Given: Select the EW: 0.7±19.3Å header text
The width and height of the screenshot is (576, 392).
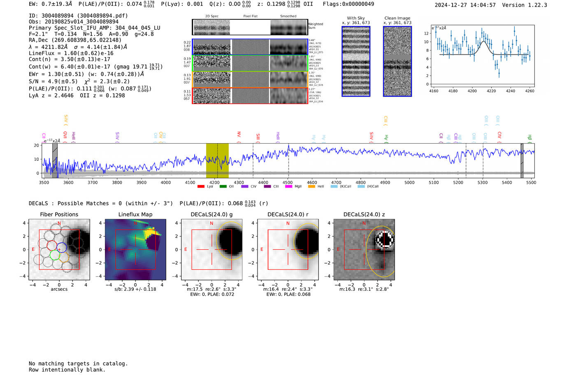Looking at the screenshot, I should tap(51, 4).
